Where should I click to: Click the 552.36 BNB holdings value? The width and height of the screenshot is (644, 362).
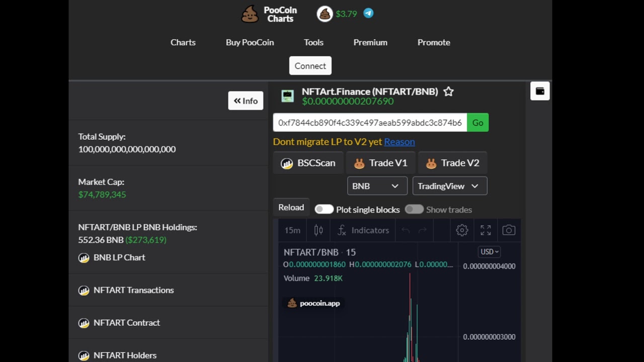tap(101, 240)
